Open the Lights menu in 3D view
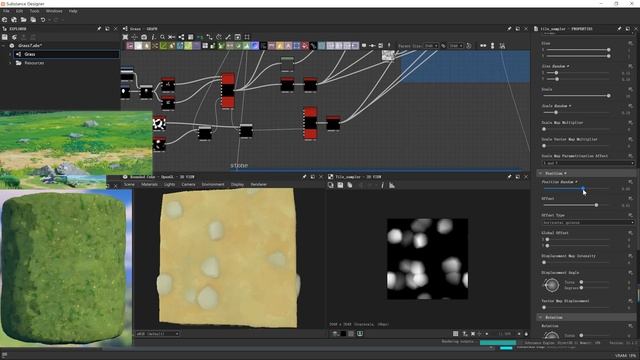This screenshot has width=640, height=360. (x=169, y=184)
